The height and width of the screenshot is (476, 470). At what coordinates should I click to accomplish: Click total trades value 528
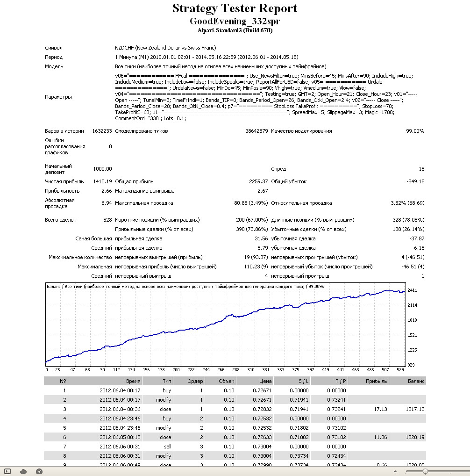click(107, 220)
